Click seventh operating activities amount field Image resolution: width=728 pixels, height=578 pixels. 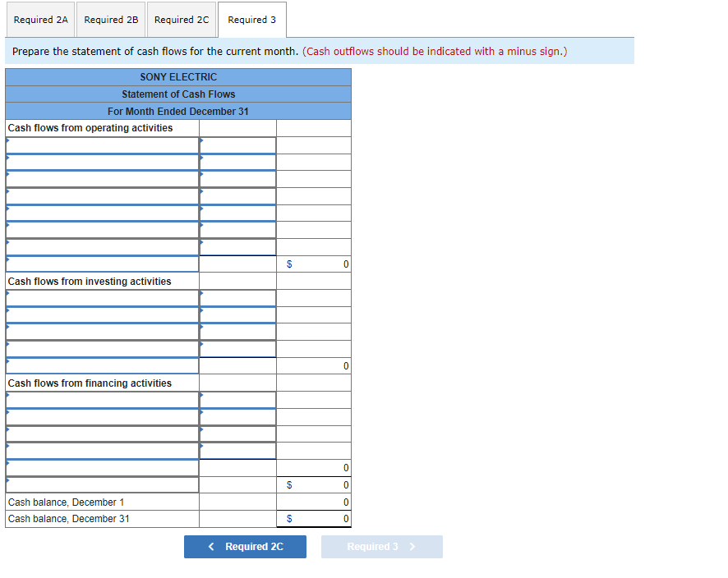tap(237, 247)
